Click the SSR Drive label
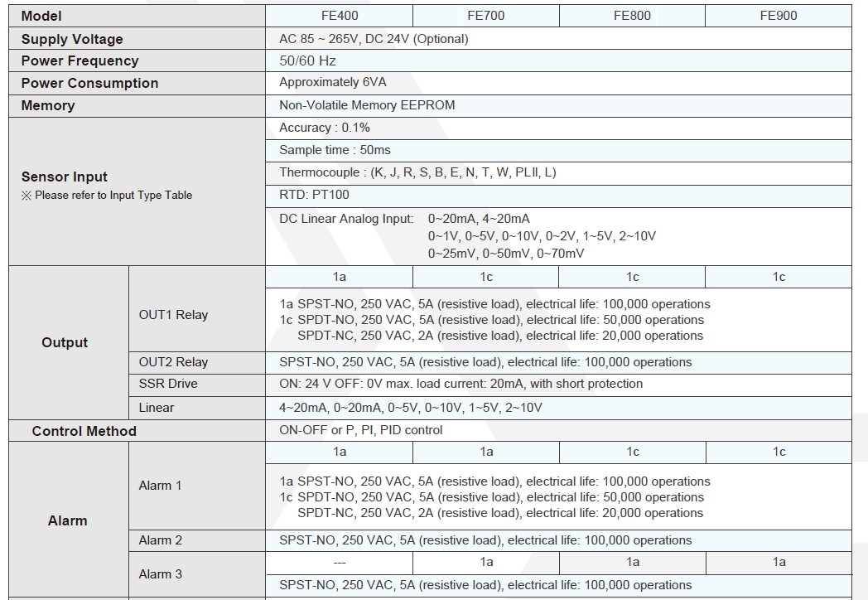 click(168, 384)
